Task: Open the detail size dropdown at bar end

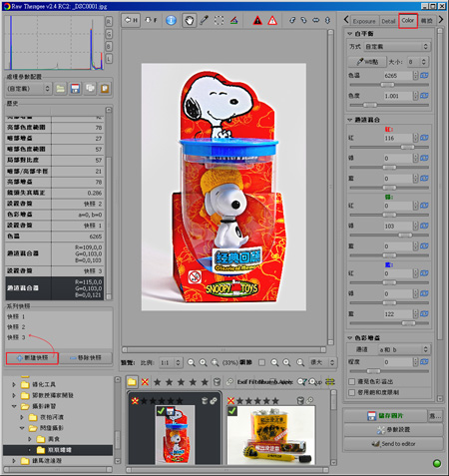Action: [x=322, y=362]
